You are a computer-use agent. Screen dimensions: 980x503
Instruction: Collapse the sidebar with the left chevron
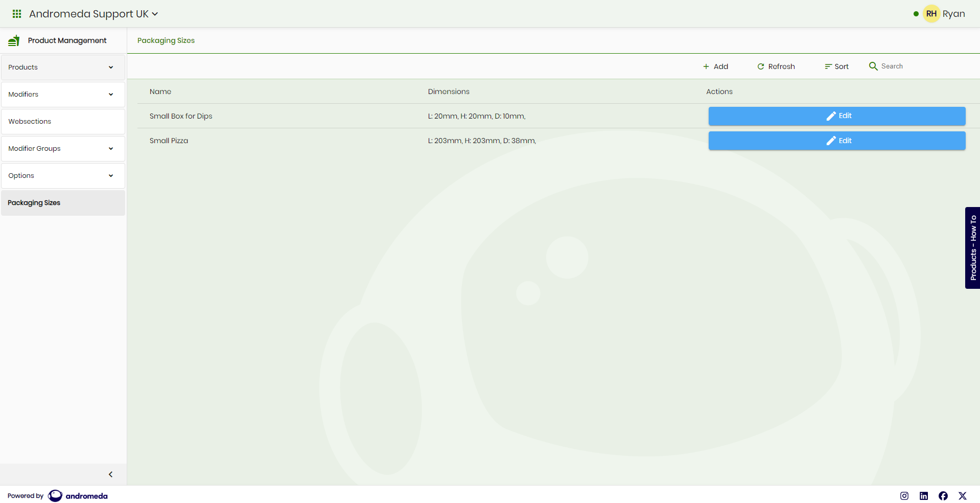110,474
